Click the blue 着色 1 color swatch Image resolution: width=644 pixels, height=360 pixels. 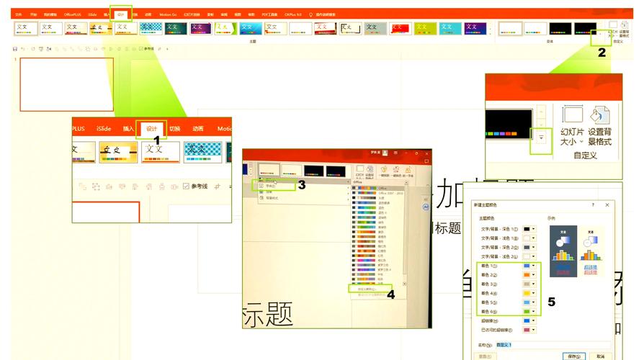point(527,266)
